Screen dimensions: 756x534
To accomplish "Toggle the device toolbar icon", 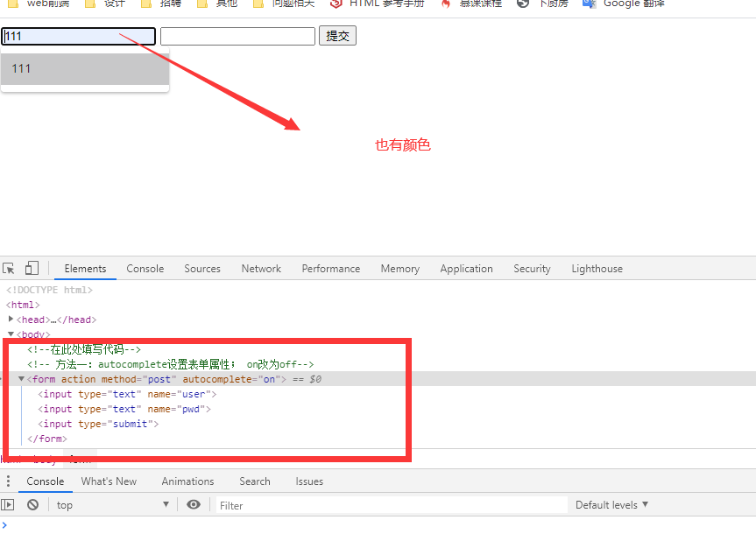I will pyautogui.click(x=32, y=268).
